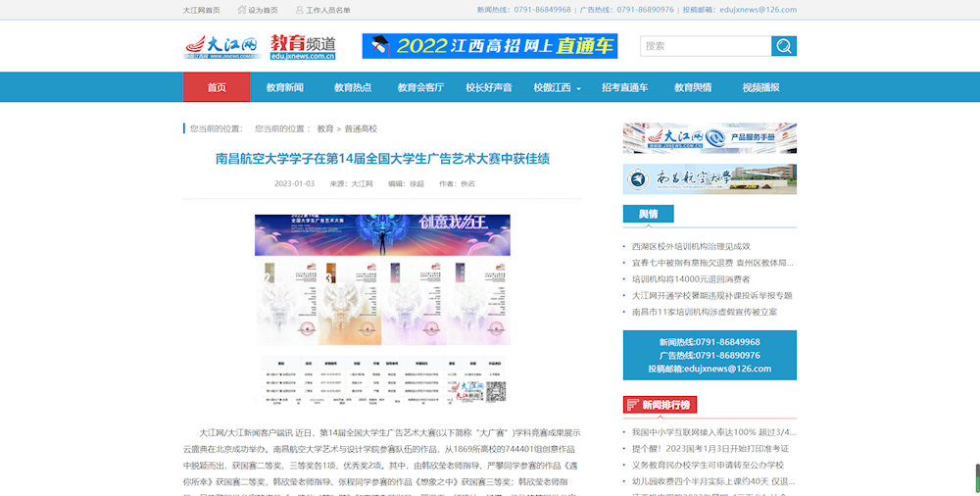
Task: Click the 大江网 logo in the header
Action: 220,46
